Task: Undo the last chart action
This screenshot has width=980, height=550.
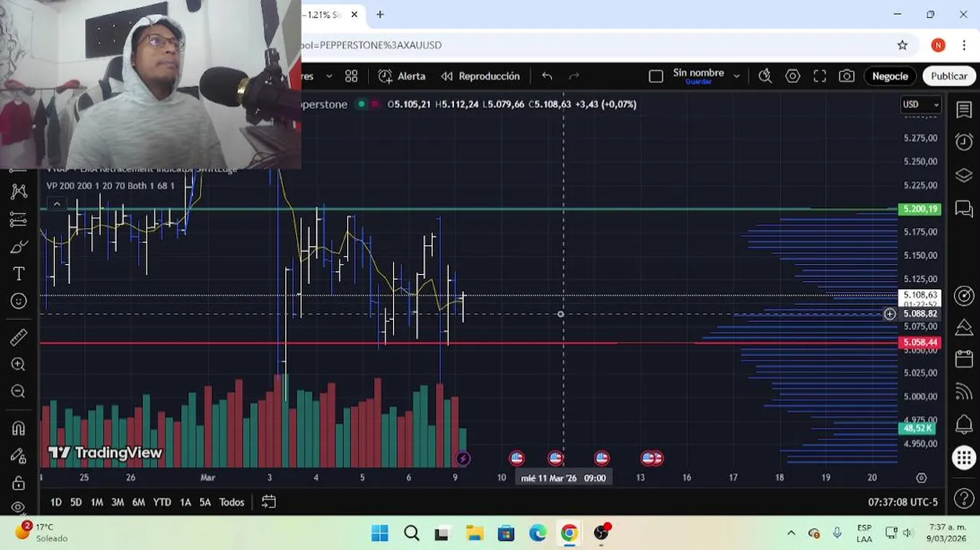Action: point(546,76)
